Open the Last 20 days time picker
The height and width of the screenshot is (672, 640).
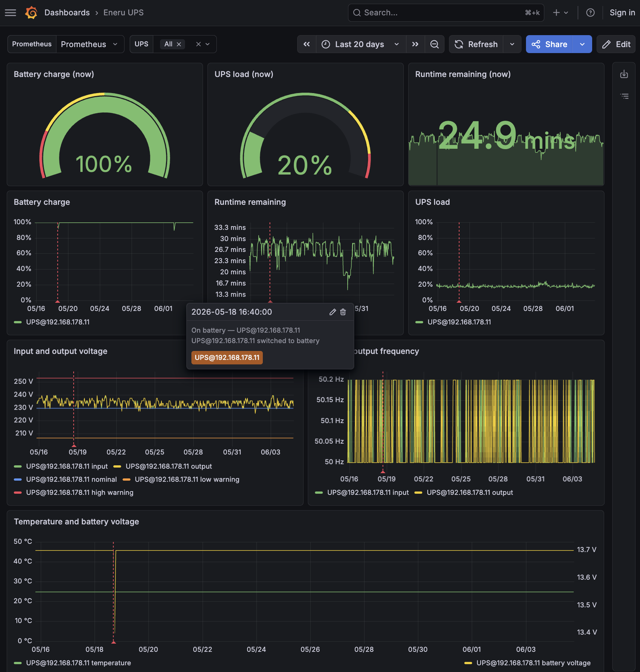361,44
